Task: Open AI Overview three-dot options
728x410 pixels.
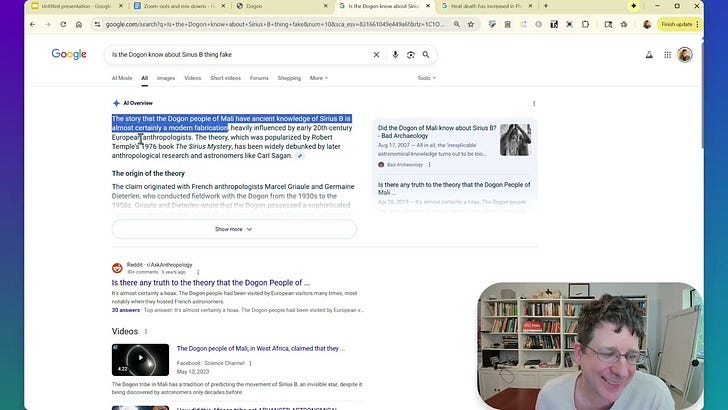Action: click(534, 104)
